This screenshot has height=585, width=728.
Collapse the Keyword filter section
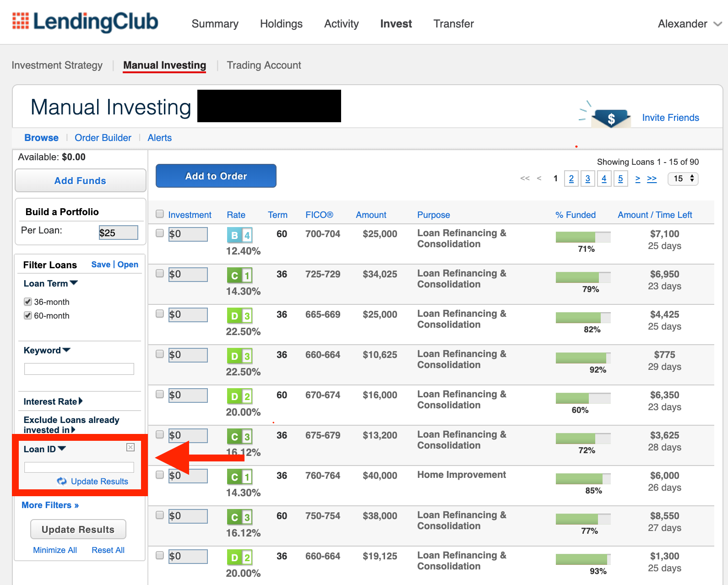point(47,350)
